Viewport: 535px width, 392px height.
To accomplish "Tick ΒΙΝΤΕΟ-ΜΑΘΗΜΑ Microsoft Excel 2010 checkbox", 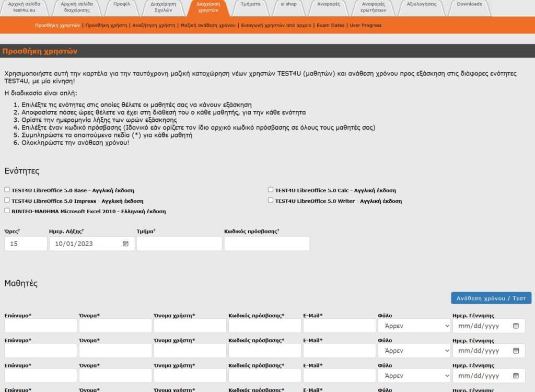I will (x=7, y=211).
